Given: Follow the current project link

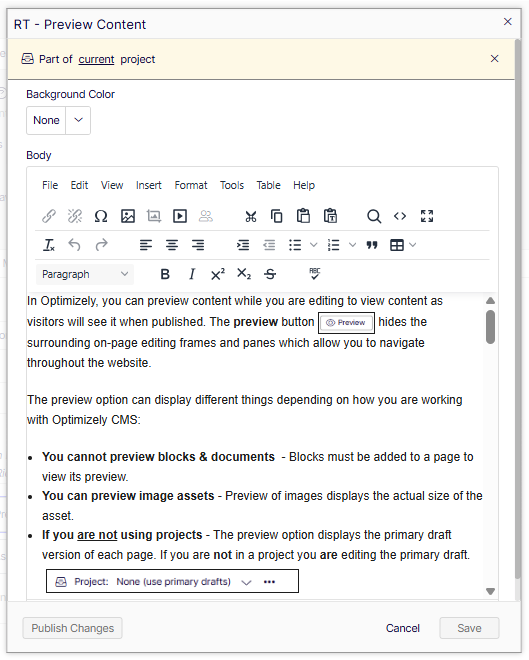Looking at the screenshot, I should (96, 59).
